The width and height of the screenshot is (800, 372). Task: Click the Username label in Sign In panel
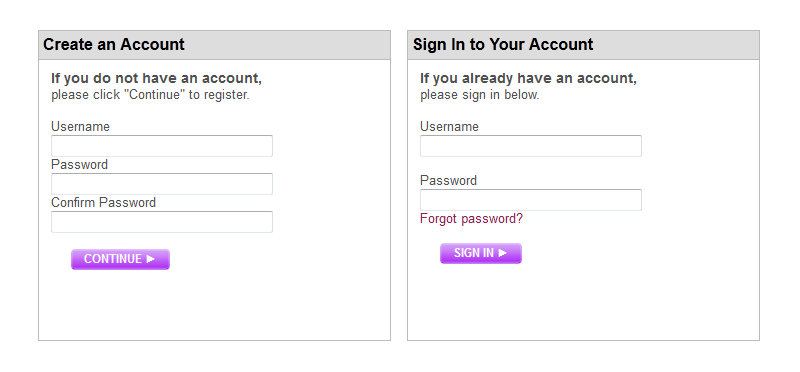pyautogui.click(x=449, y=127)
